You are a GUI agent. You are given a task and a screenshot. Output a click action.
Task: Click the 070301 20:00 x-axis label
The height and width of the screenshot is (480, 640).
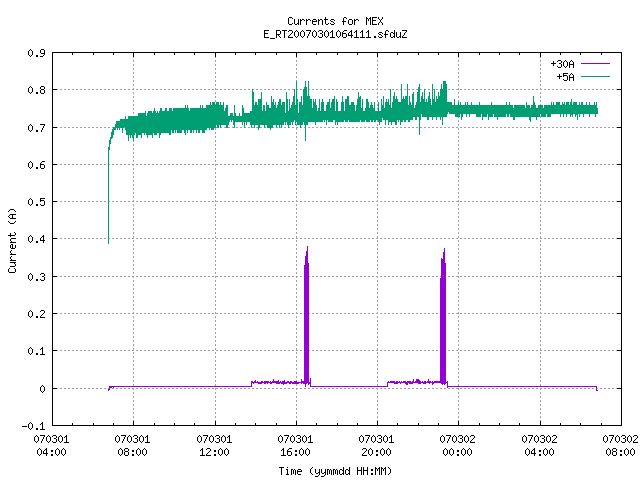pyautogui.click(x=376, y=446)
